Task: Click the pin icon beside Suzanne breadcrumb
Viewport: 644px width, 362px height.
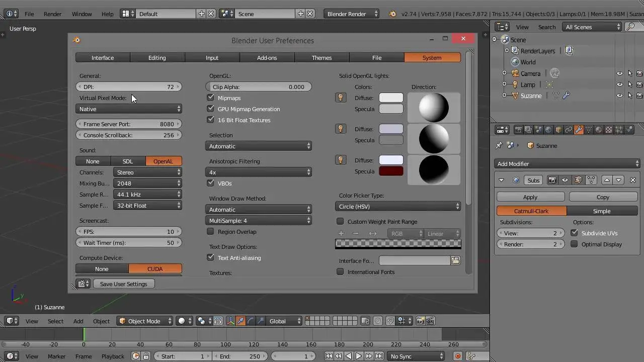Action: pos(499,145)
